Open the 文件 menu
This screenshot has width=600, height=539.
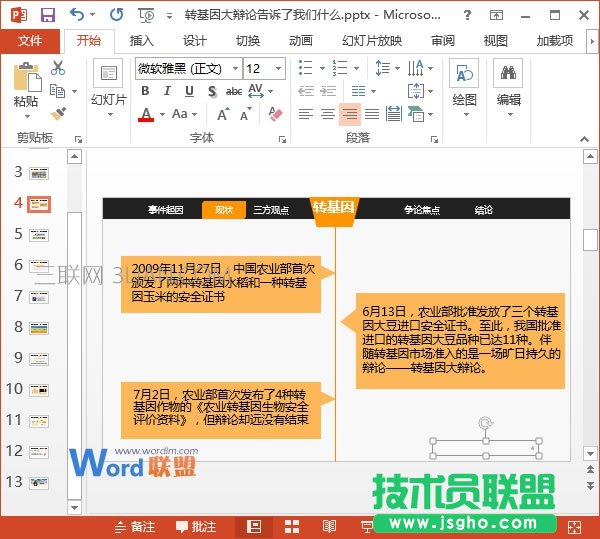tap(30, 40)
